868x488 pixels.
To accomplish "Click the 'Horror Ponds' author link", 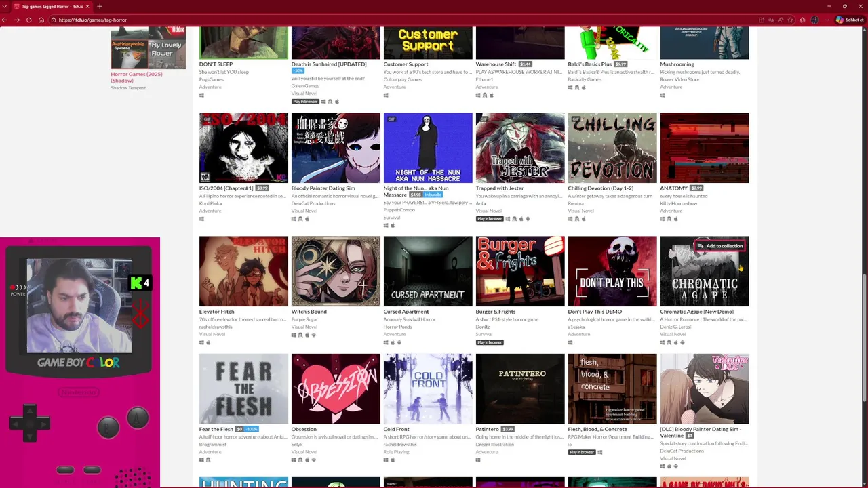I will 397,327.
